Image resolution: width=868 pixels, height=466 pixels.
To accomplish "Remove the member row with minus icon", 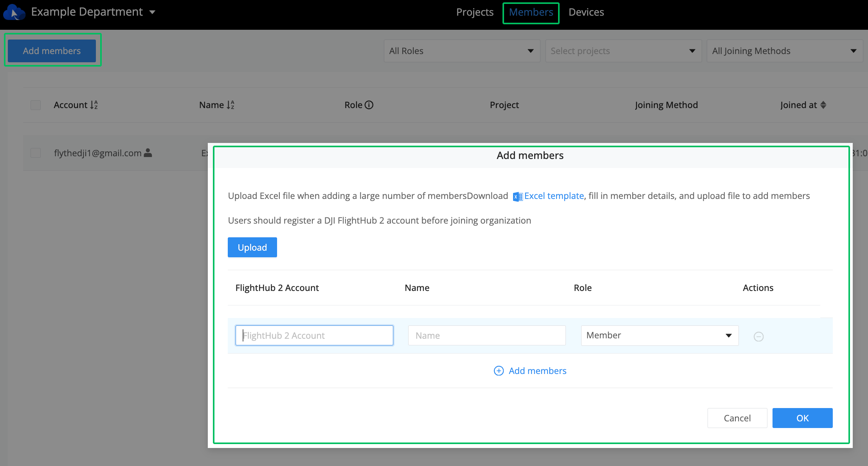I will (758, 336).
